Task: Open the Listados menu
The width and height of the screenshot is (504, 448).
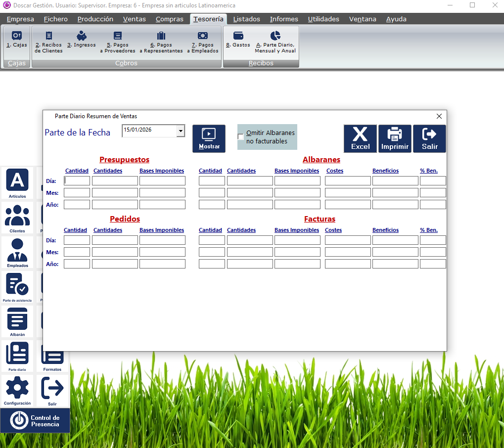Action: [x=246, y=19]
